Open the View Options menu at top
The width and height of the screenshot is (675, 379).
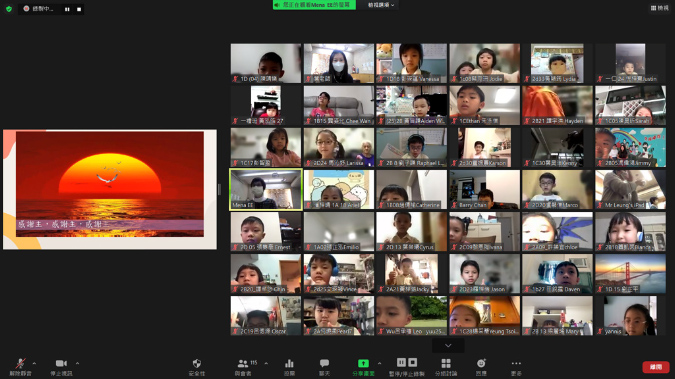click(381, 5)
